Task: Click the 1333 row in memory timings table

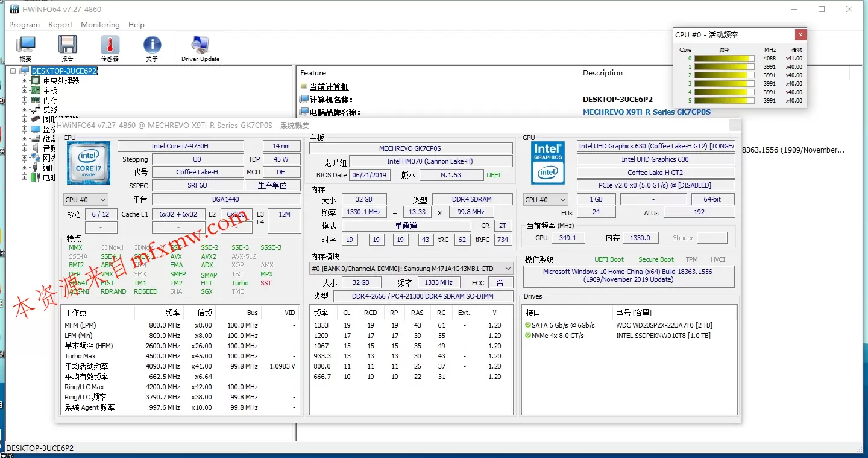Action: pyautogui.click(x=410, y=325)
